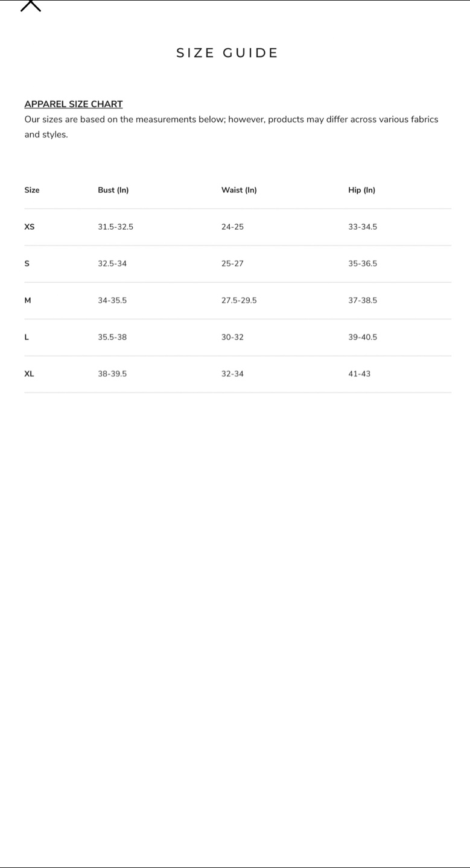Click the SIZE GUIDE heading

pyautogui.click(x=227, y=53)
